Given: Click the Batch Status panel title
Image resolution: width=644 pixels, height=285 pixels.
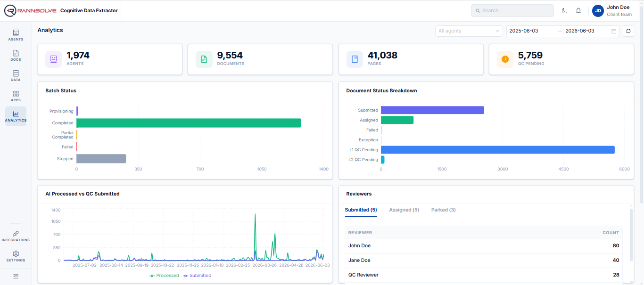Looking at the screenshot, I should (x=61, y=90).
